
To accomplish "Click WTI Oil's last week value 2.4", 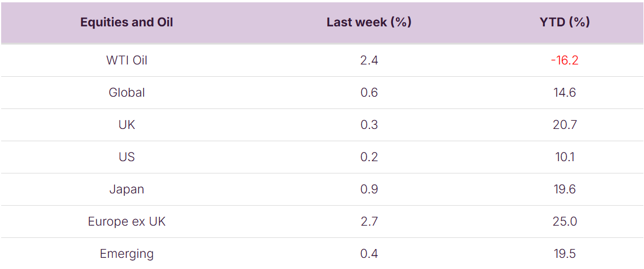I will coord(369,60).
